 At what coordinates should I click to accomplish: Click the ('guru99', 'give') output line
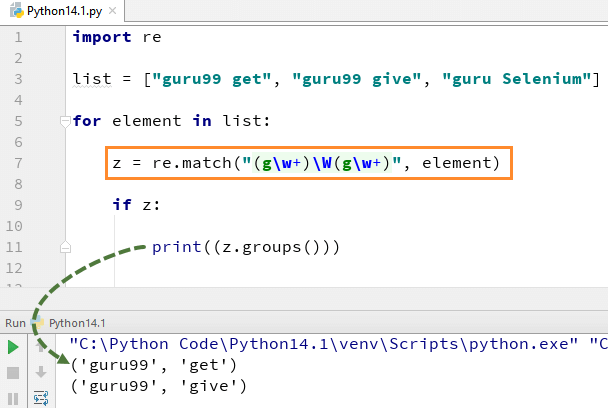tap(156, 385)
